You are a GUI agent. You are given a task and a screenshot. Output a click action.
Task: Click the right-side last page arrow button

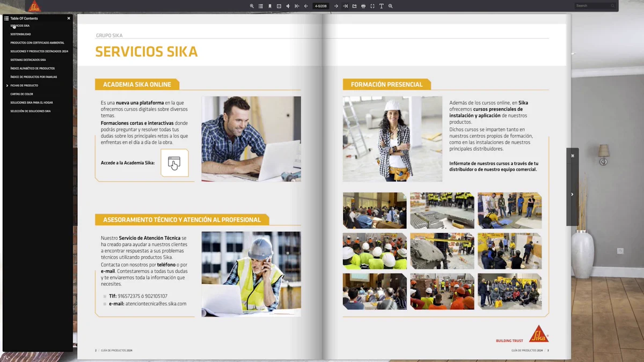573,156
